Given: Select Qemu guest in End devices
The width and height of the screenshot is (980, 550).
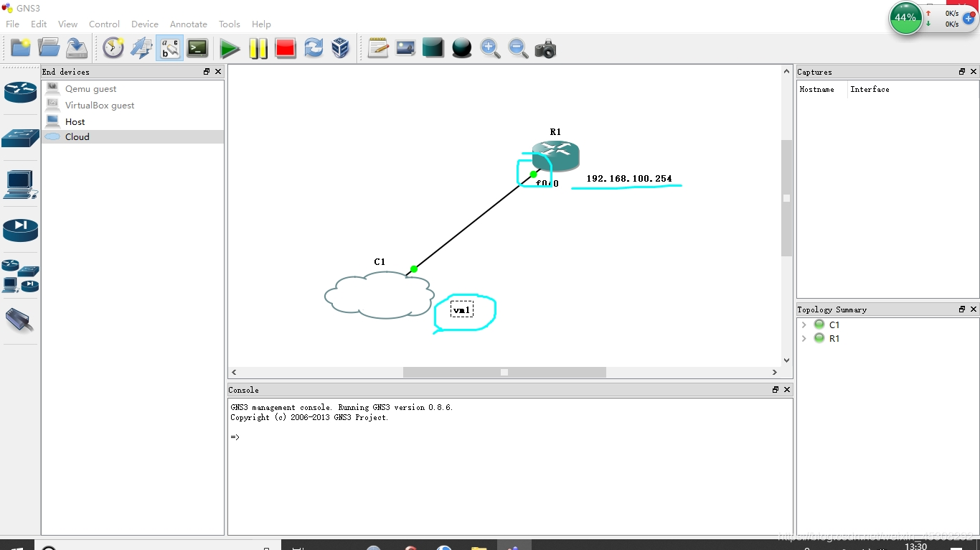Looking at the screenshot, I should [133, 88].
